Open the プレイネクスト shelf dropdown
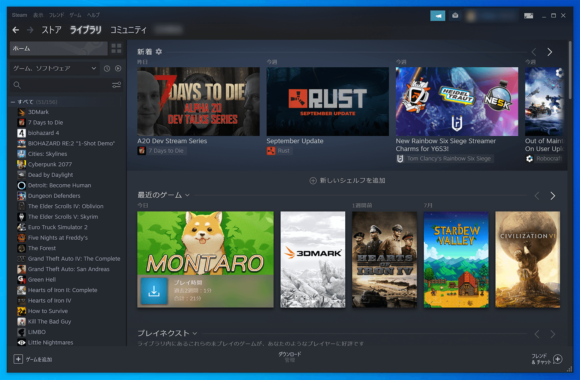Screen dimensions: 580x380 point(195,333)
